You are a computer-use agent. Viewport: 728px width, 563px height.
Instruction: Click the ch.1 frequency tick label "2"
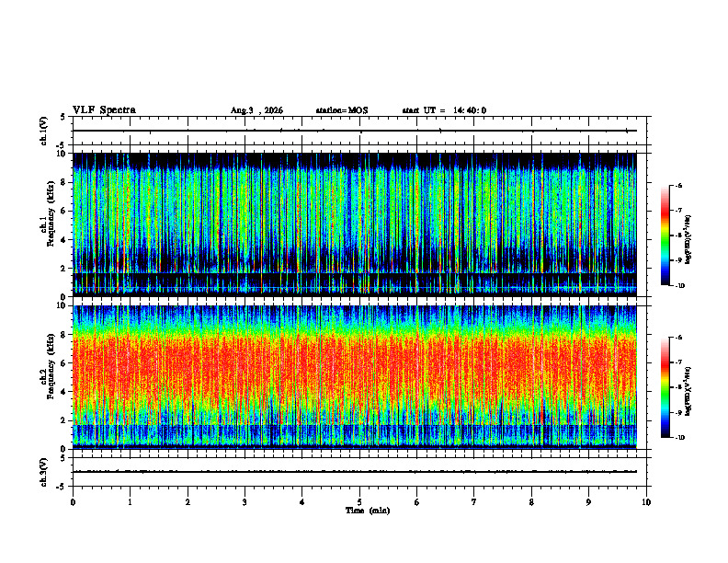coord(63,268)
